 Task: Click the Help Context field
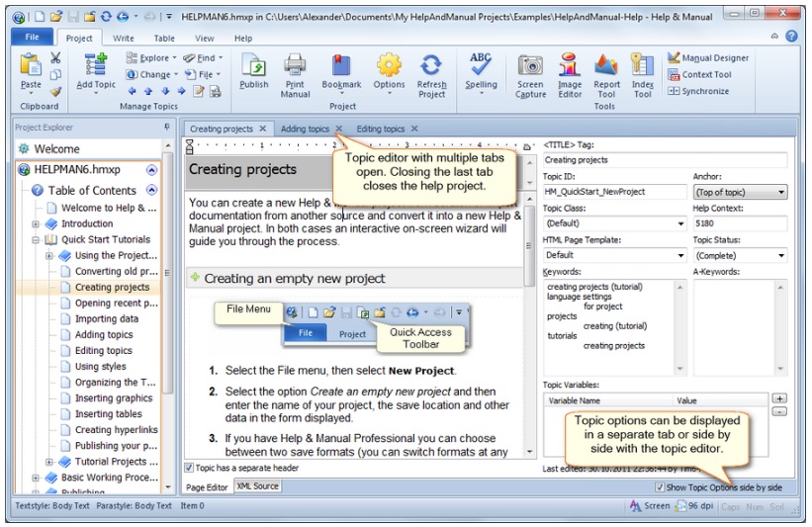tap(740, 223)
